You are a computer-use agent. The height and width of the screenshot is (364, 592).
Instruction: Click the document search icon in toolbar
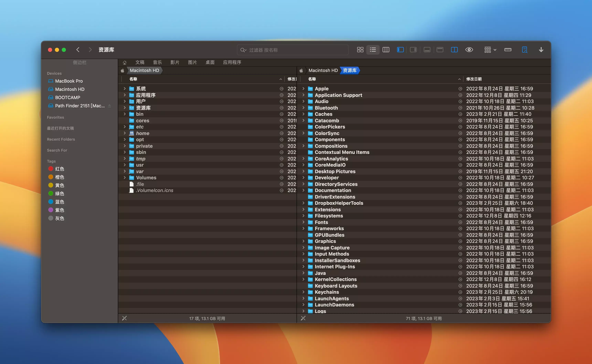click(x=525, y=50)
